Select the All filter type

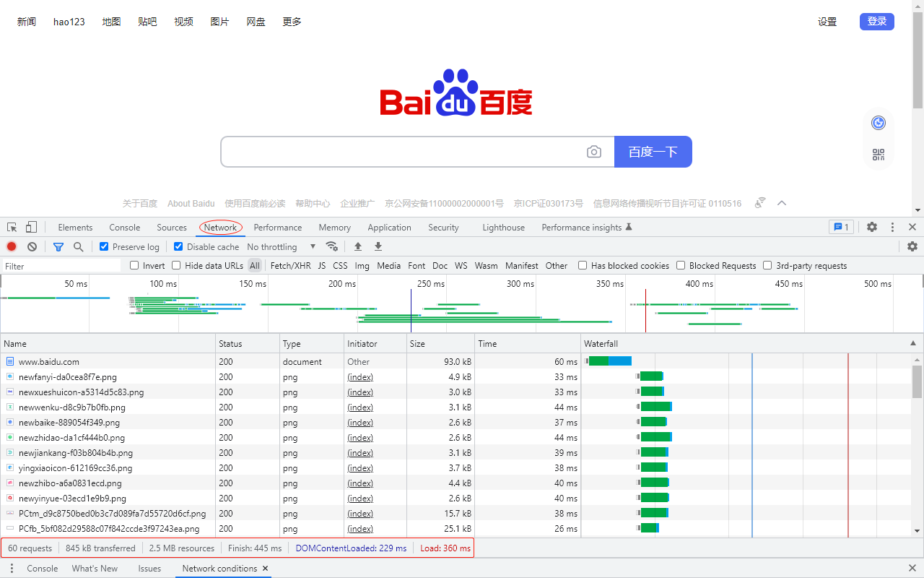point(255,265)
